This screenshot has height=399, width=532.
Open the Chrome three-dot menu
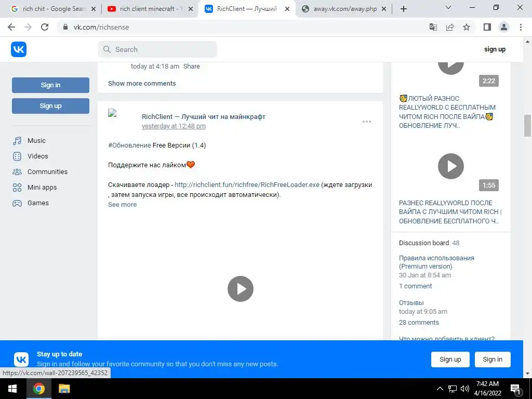pos(521,27)
